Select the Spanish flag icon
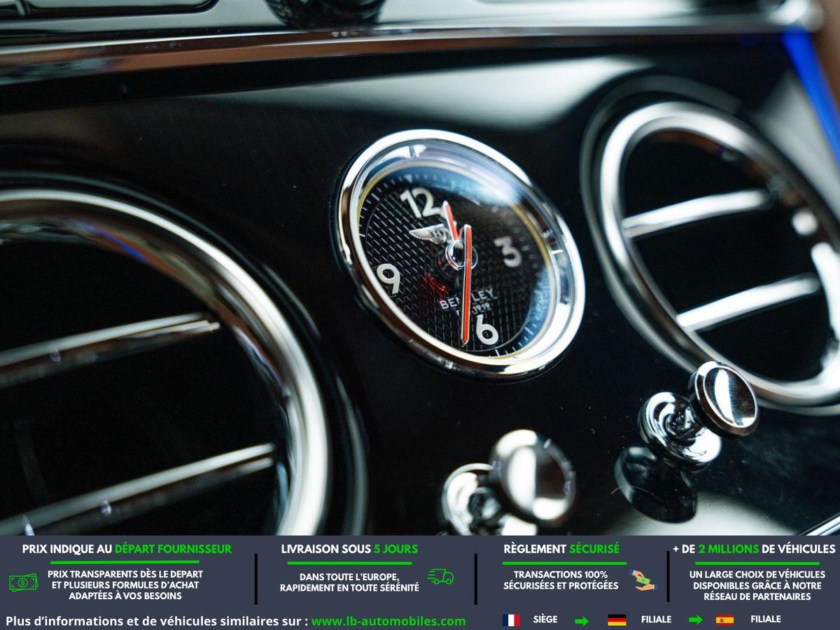This screenshot has width=840, height=630. click(x=724, y=620)
